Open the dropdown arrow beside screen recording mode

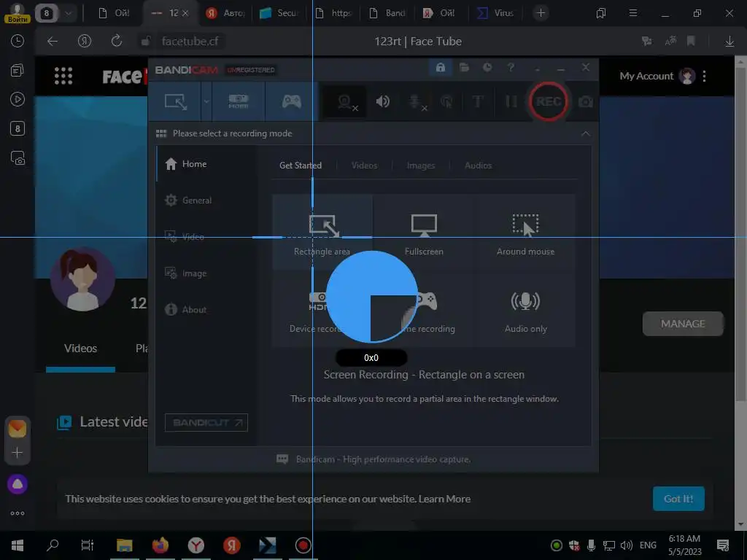coord(206,101)
